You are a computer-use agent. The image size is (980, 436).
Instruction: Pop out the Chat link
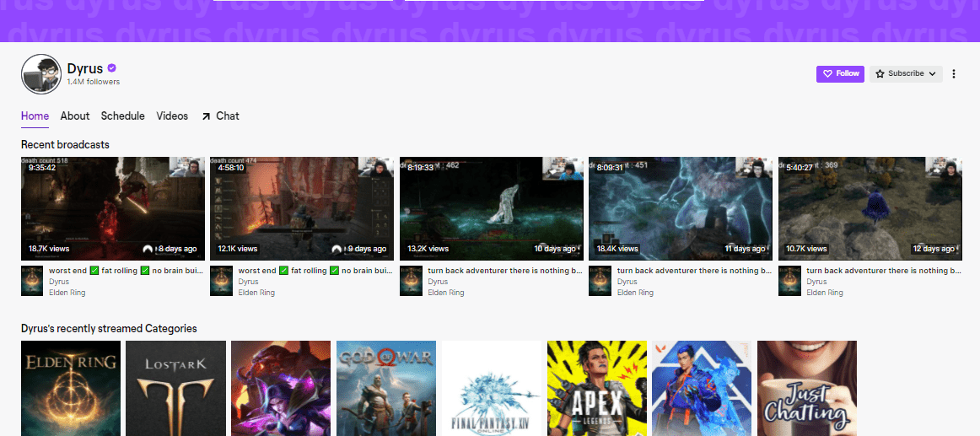point(220,116)
